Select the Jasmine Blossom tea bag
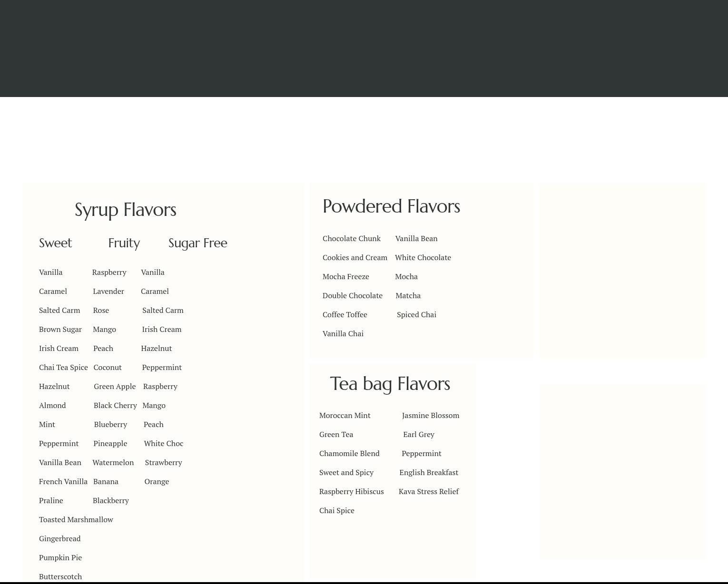The width and height of the screenshot is (728, 584). [431, 415]
